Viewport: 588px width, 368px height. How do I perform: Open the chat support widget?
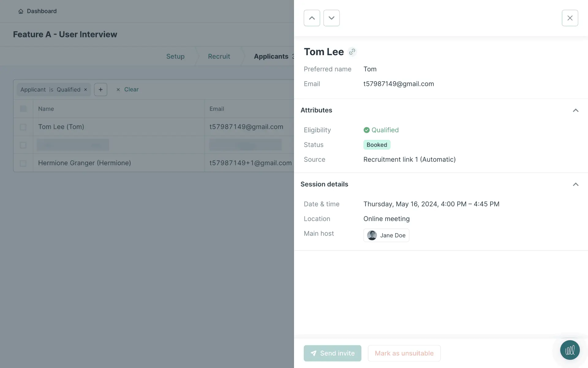click(x=570, y=350)
